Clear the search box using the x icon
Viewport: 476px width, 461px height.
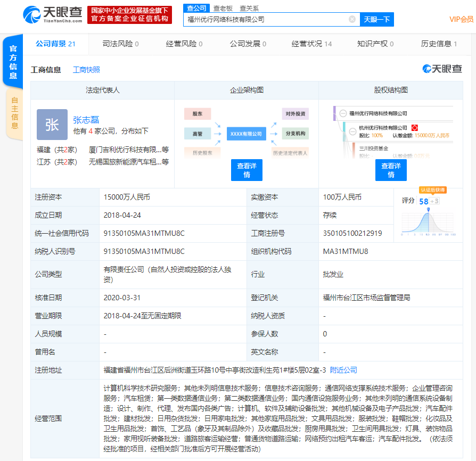click(351, 19)
